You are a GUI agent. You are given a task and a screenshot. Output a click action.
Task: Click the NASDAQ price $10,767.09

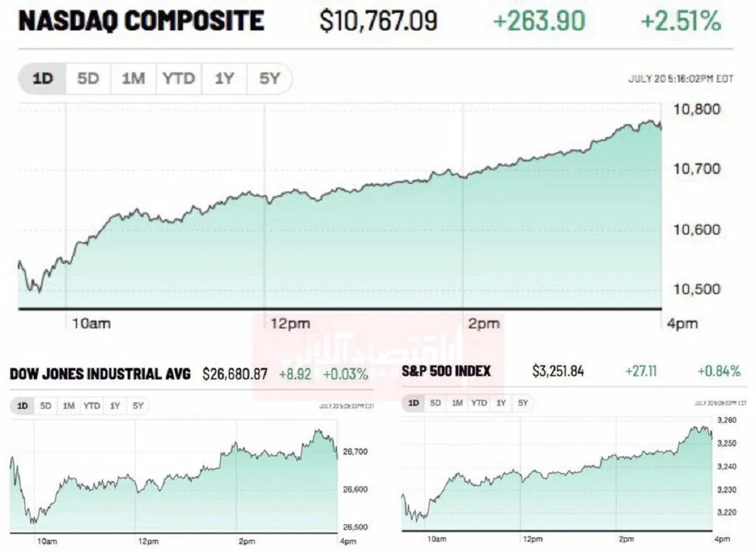[379, 22]
